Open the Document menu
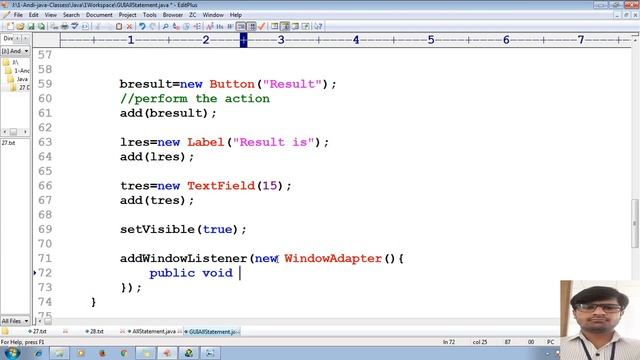640x360 pixels. pyautogui.click(x=99, y=15)
